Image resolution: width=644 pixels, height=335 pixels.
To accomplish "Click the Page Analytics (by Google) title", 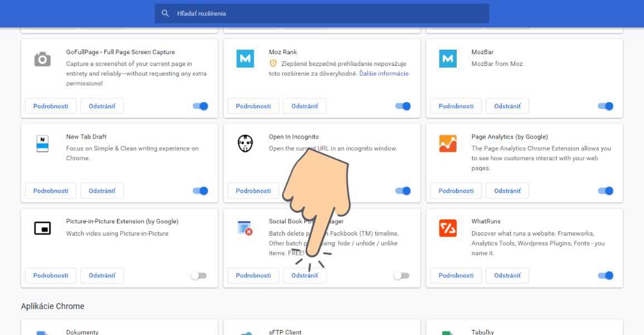I will (x=509, y=137).
